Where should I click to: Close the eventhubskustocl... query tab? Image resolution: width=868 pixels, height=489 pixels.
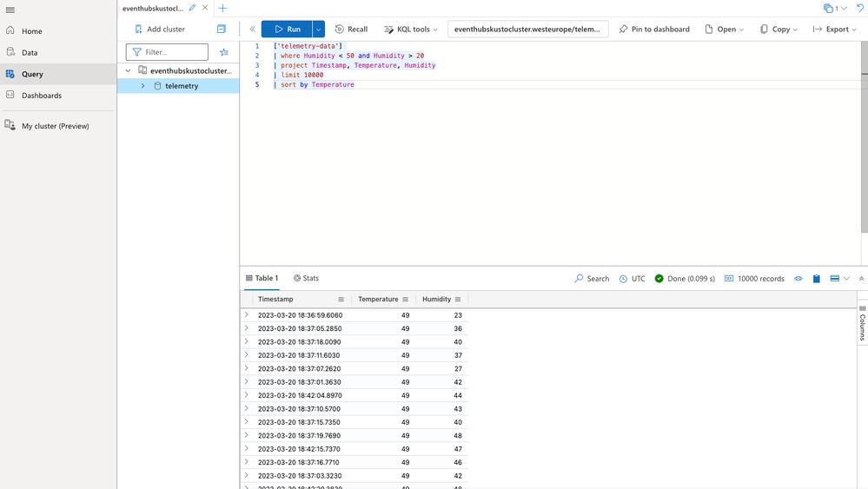pos(205,8)
